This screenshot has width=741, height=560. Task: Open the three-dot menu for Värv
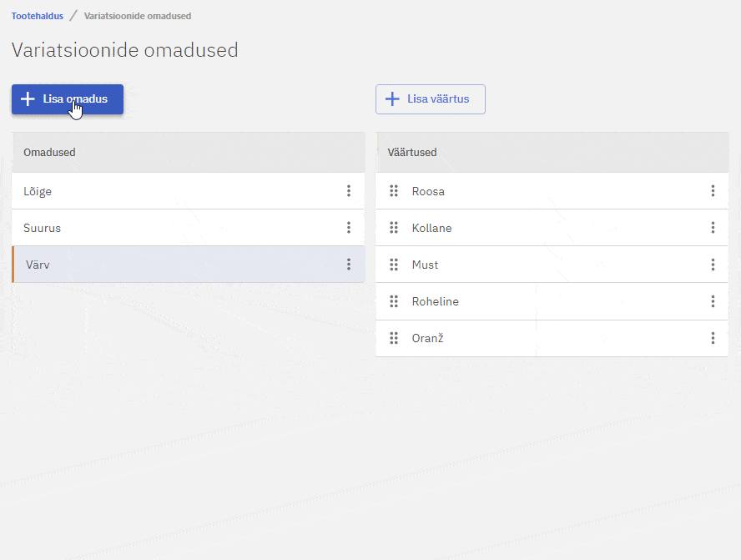coord(349,265)
